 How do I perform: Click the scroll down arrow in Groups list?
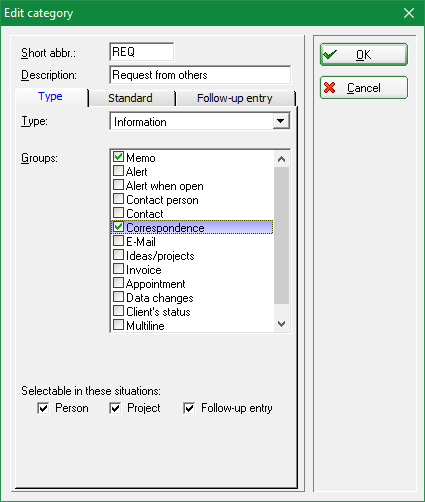click(x=281, y=324)
